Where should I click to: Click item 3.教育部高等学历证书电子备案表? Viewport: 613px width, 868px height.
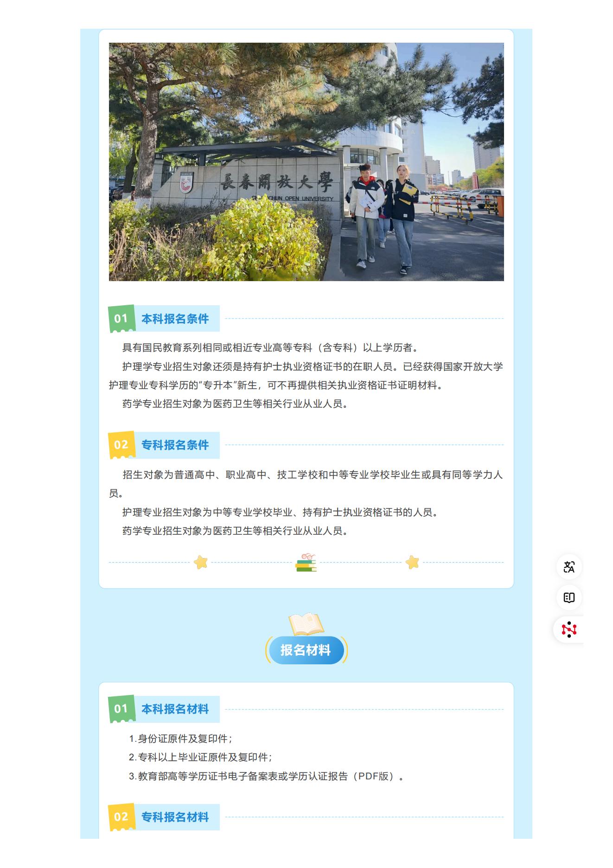(266, 776)
